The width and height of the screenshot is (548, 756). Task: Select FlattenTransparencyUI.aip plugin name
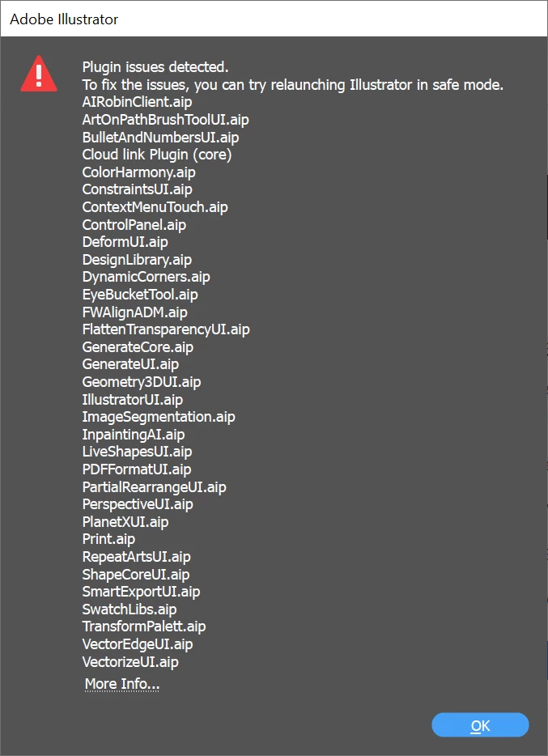(166, 329)
